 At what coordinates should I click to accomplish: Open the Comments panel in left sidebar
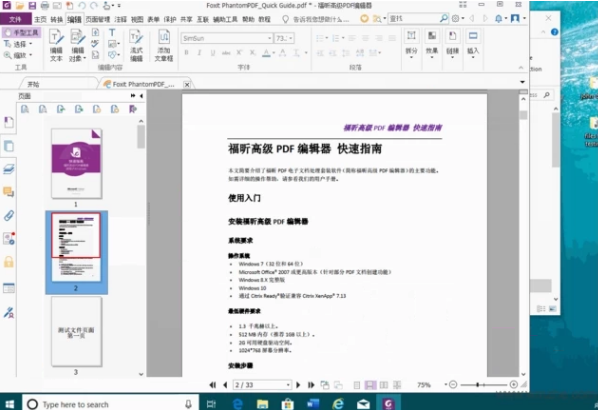[8, 192]
